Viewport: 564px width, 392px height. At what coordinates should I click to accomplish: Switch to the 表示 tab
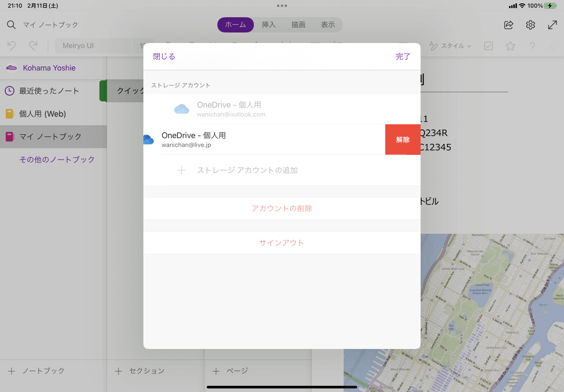328,25
